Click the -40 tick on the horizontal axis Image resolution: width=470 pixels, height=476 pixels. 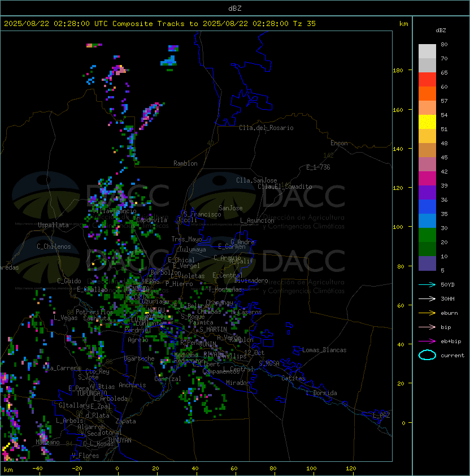click(x=37, y=469)
